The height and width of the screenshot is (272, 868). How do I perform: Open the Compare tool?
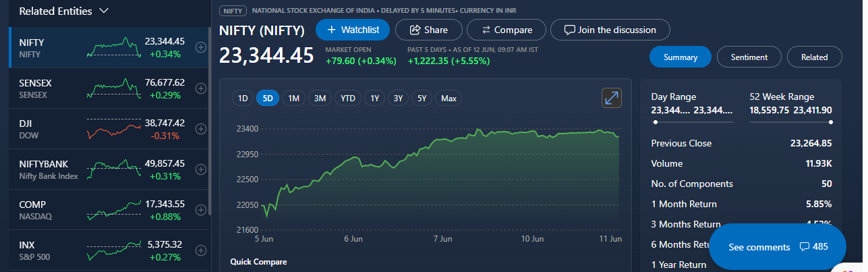(x=506, y=30)
